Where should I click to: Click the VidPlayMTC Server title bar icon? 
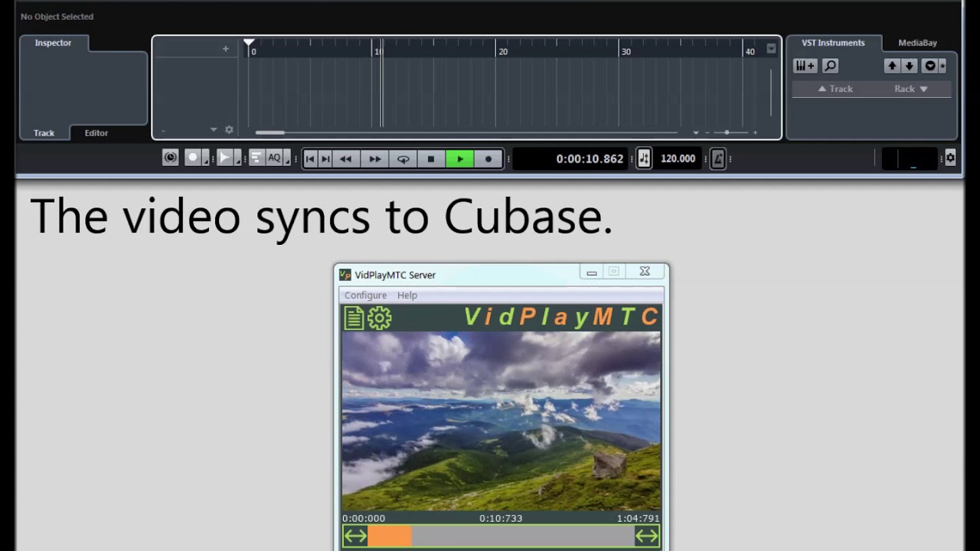pos(345,275)
